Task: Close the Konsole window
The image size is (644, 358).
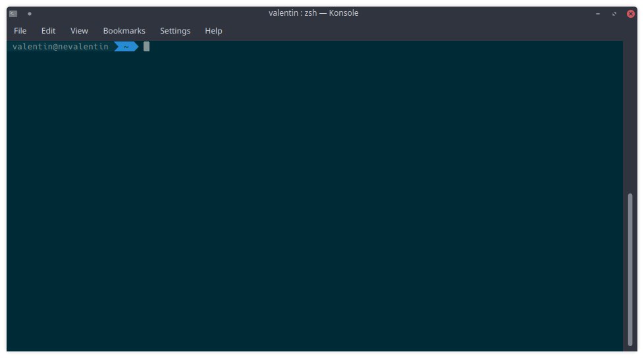Action: [x=630, y=14]
